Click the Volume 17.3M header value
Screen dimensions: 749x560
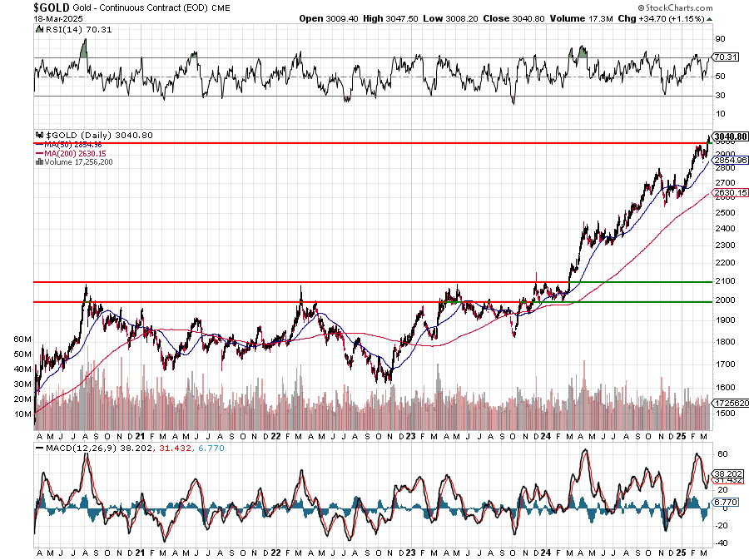582,18
